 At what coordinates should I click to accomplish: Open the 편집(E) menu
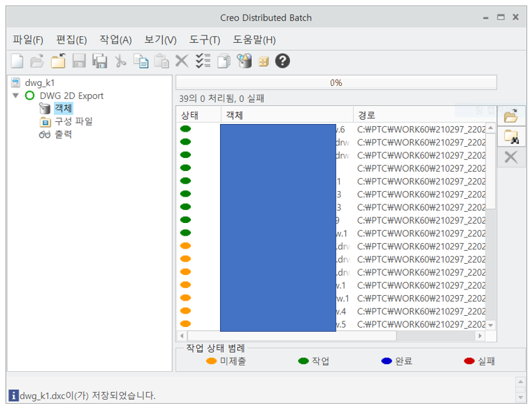tap(71, 39)
